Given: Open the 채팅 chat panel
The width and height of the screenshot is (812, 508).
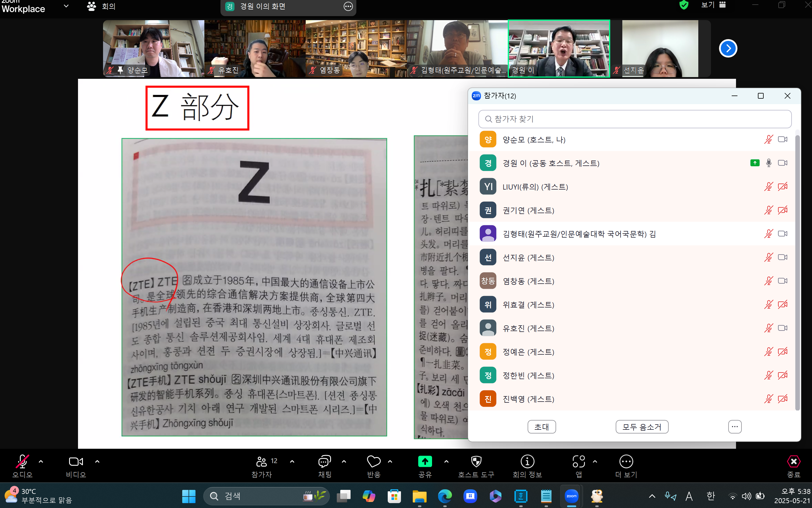Looking at the screenshot, I should [325, 466].
